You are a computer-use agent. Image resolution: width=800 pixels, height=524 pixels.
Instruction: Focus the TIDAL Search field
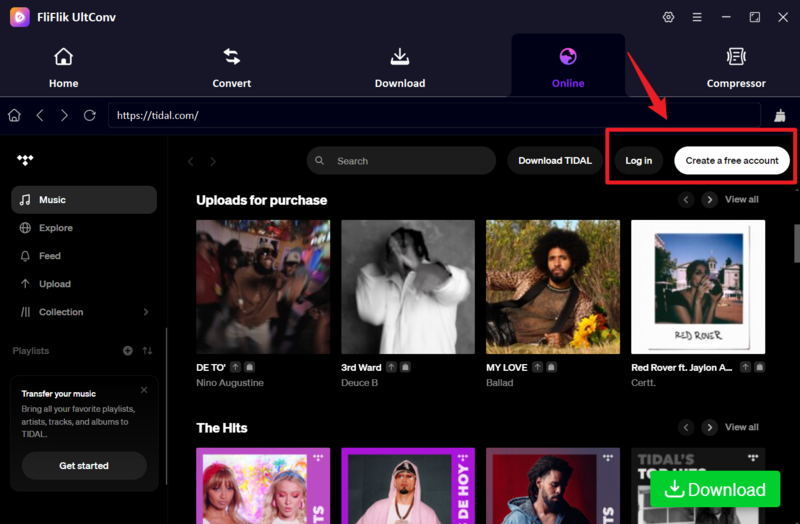[401, 161]
